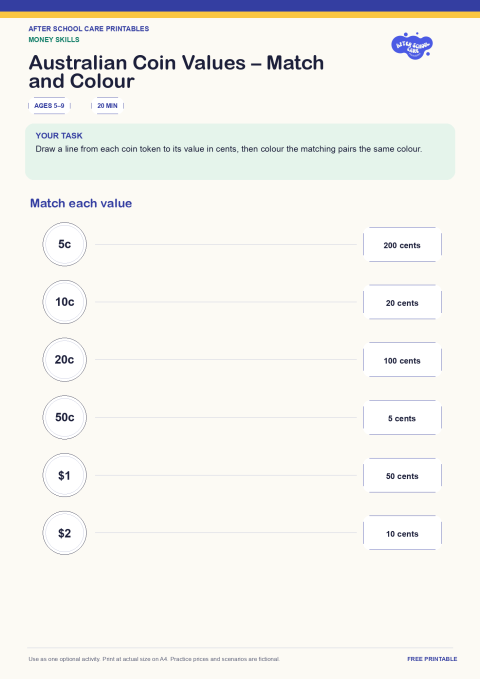Click the 5 cents value box
The height and width of the screenshot is (679, 480).
click(x=402, y=418)
